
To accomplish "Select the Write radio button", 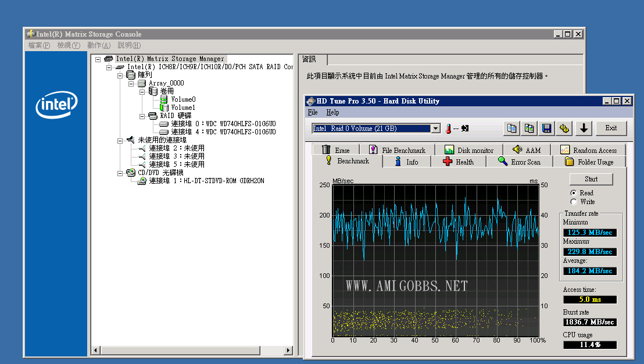I will 574,202.
